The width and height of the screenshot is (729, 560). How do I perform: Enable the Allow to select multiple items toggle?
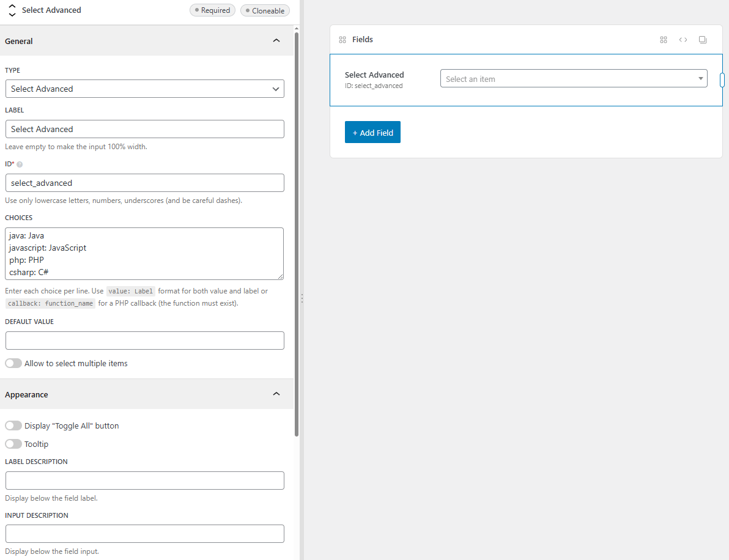coord(13,363)
